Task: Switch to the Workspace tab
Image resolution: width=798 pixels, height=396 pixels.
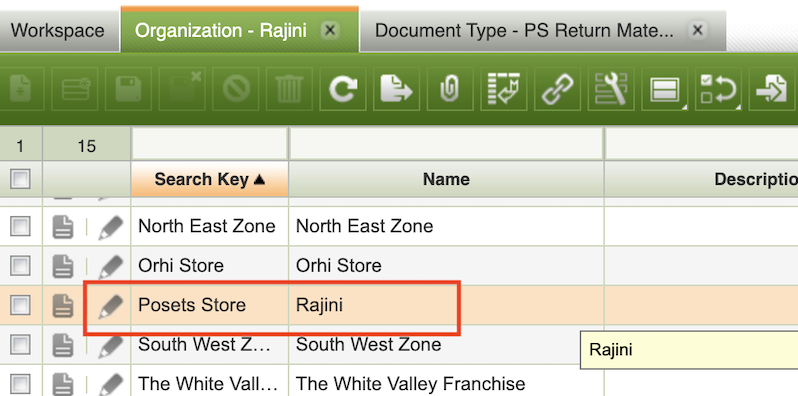Action: coord(58,31)
